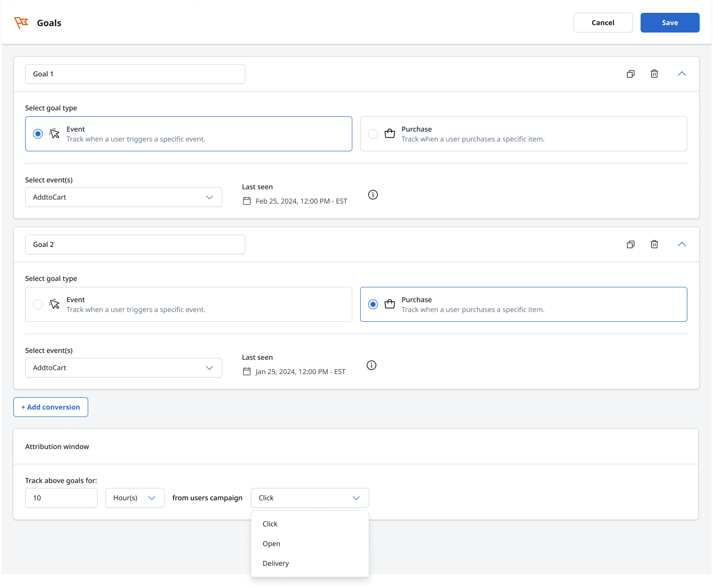The image size is (713, 588).
Task: Close the Click campaign action dropdown
Action: coord(310,498)
